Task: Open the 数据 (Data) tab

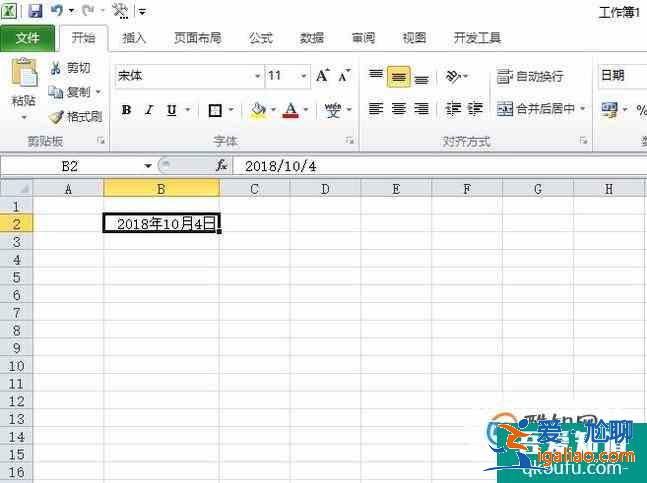Action: [312, 38]
